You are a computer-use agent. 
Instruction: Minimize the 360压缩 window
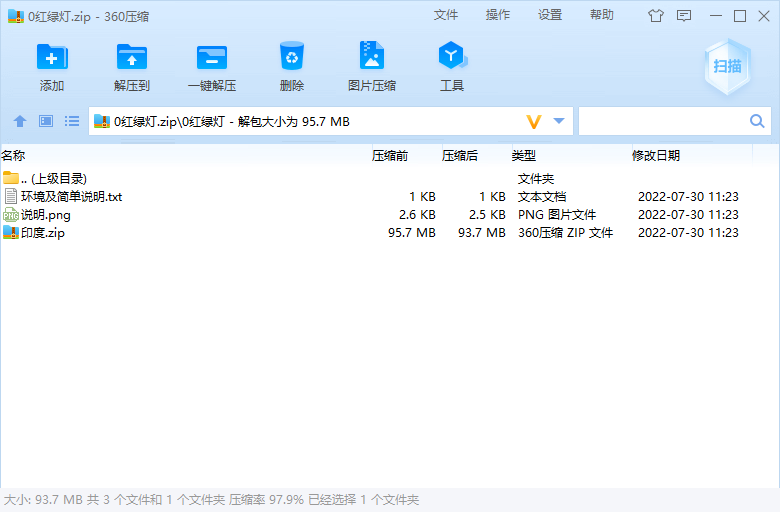[x=716, y=16]
